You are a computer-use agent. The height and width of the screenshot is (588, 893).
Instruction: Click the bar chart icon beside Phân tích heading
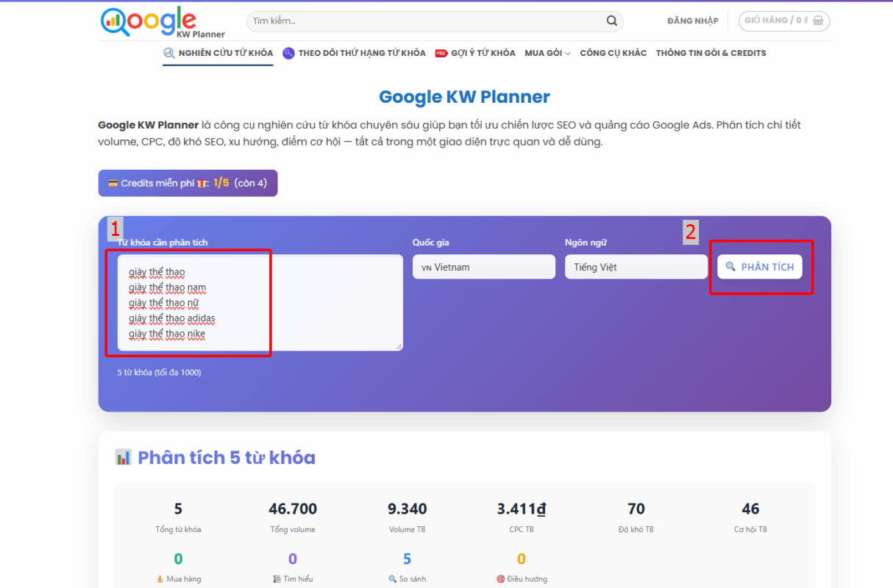click(x=123, y=456)
